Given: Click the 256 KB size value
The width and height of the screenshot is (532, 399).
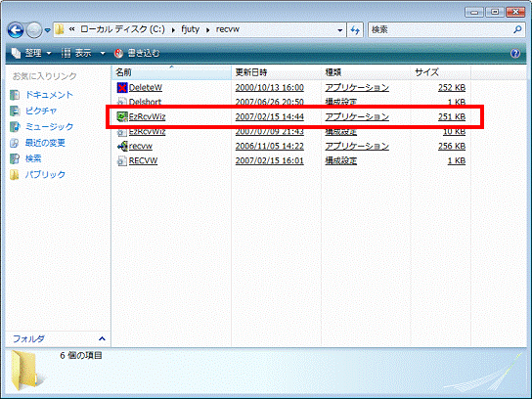Looking at the screenshot, I should pos(452,147).
